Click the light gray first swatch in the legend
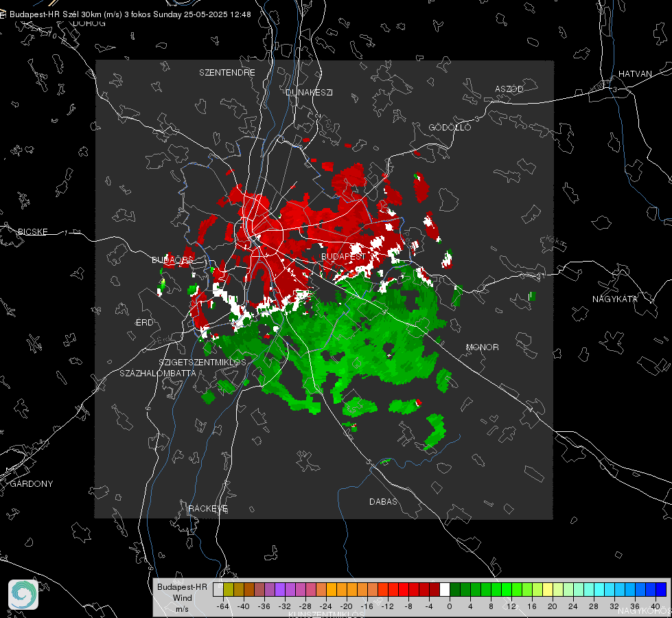Image resolution: width=672 pixels, height=618 pixels. 218,589
